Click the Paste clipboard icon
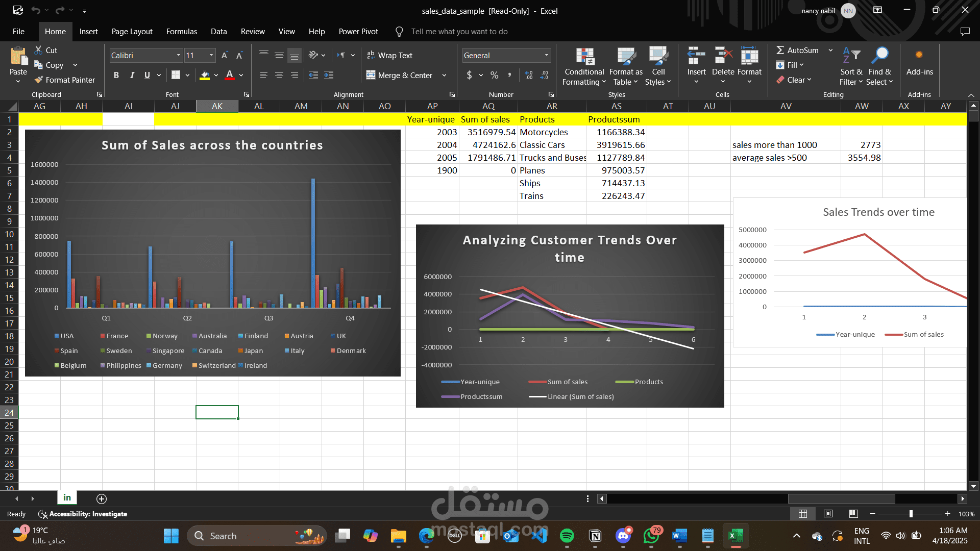 (x=18, y=56)
